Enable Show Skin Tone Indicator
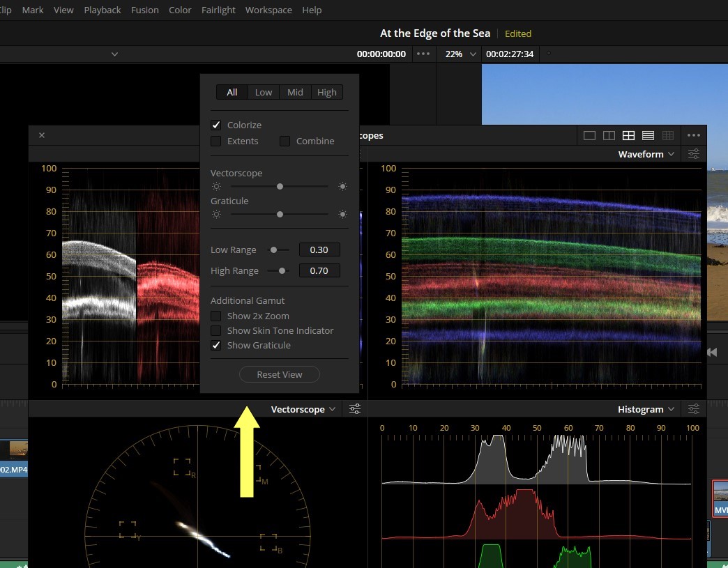Image resolution: width=728 pixels, height=568 pixels. pyautogui.click(x=216, y=330)
